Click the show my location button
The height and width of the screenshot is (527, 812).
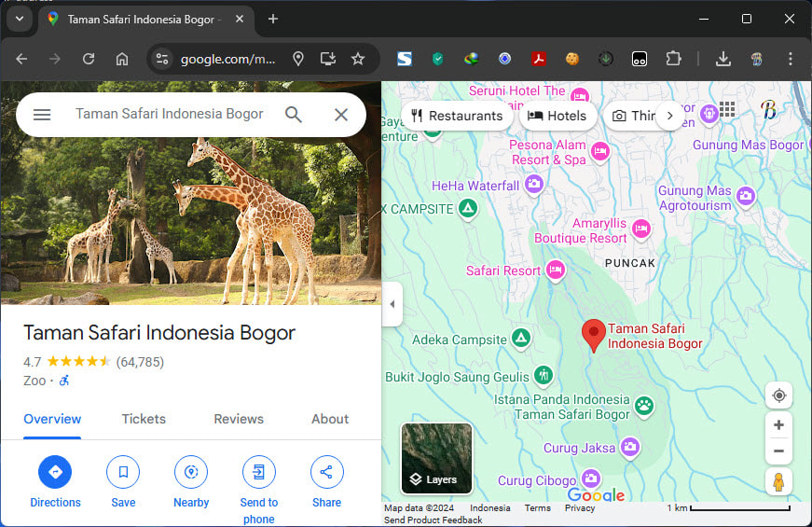click(x=778, y=395)
